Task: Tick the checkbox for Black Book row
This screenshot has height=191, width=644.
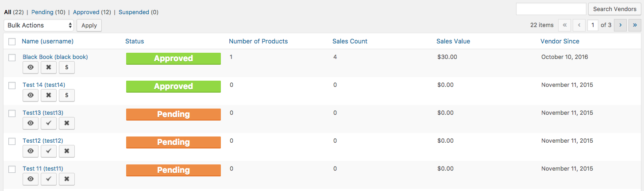Action: coord(12,57)
